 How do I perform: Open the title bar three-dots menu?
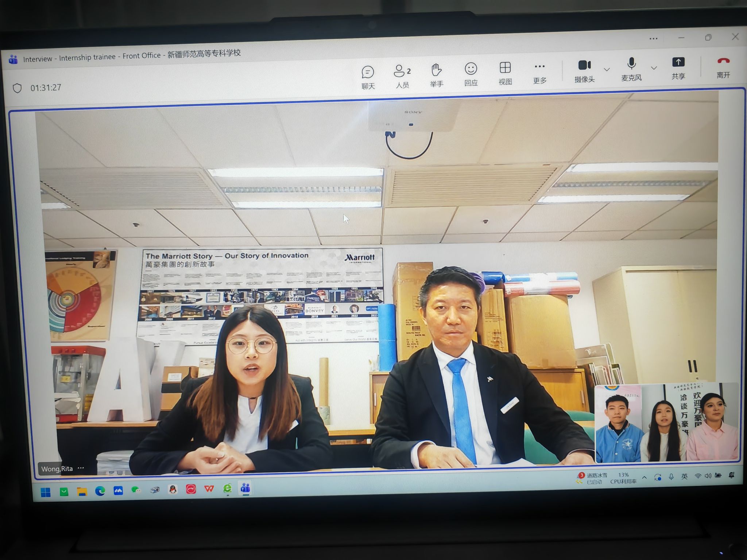click(653, 39)
